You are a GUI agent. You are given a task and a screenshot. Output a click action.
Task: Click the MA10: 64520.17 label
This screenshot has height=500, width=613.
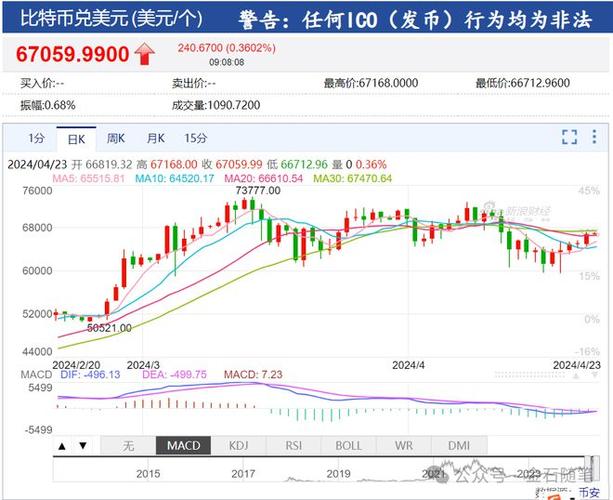174,179
